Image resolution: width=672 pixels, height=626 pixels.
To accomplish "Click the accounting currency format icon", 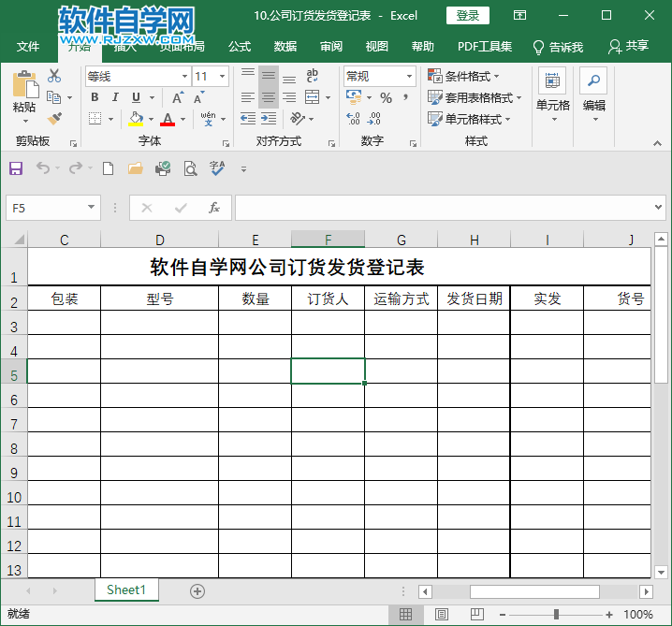I will [x=354, y=97].
